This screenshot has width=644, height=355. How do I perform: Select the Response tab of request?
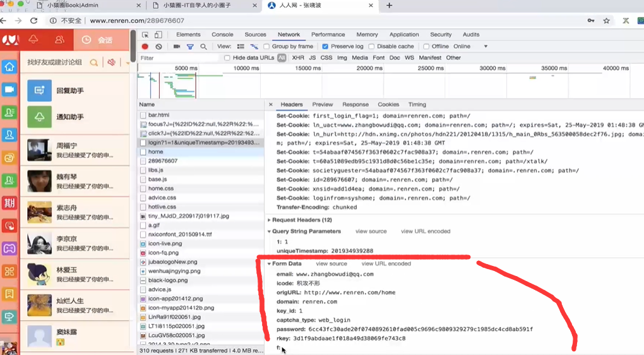click(355, 105)
